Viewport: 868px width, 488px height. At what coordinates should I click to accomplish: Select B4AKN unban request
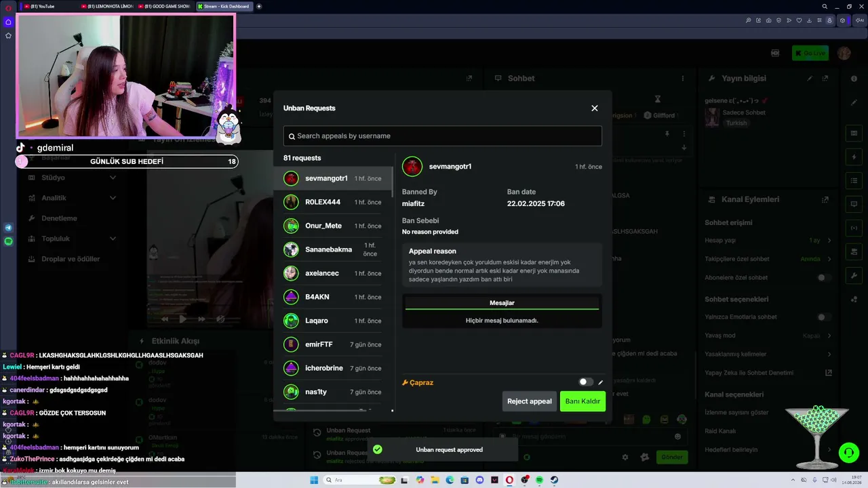[x=333, y=297]
